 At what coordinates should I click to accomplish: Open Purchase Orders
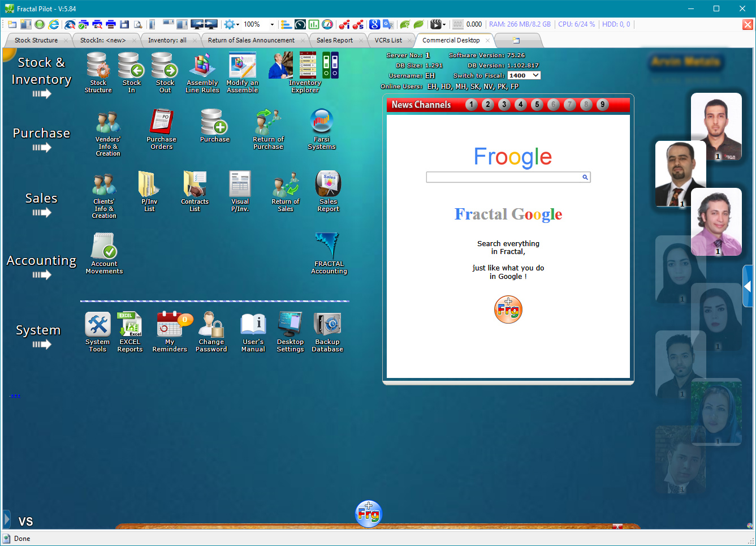(x=161, y=130)
